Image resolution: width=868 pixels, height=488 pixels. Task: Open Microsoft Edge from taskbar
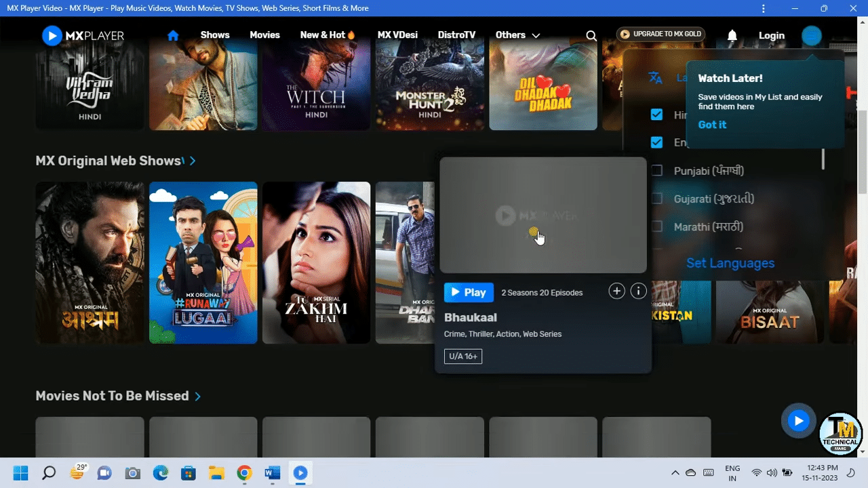(x=161, y=473)
